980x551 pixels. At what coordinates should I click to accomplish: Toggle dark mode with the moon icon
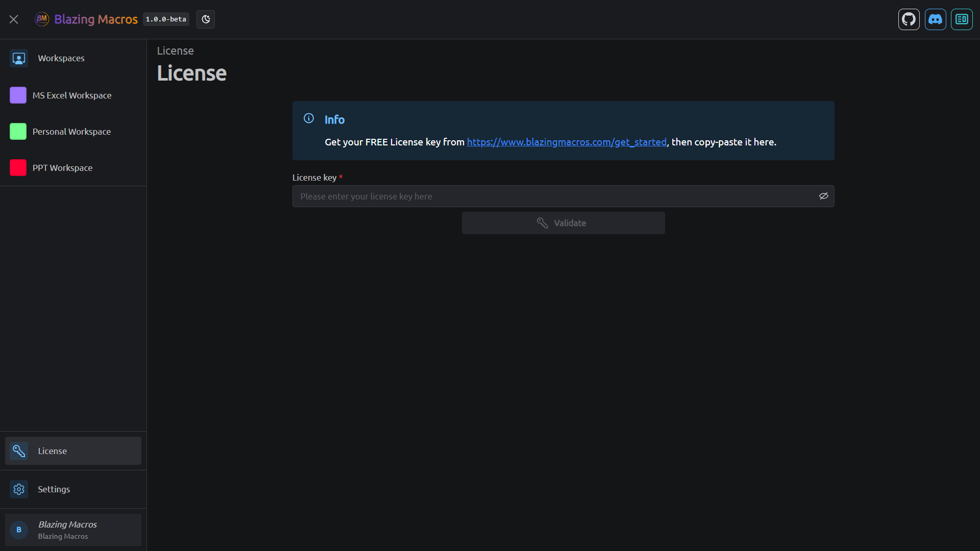tap(206, 19)
